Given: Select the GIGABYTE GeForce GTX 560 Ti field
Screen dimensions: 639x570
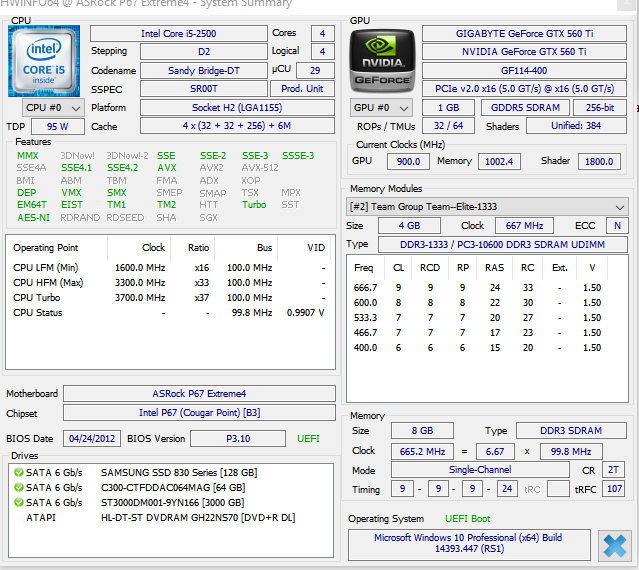Looking at the screenshot, I should point(524,33).
